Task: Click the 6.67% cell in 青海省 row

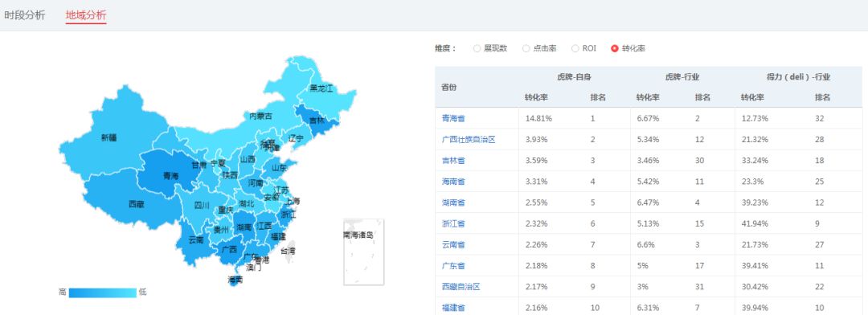Action: tap(647, 118)
